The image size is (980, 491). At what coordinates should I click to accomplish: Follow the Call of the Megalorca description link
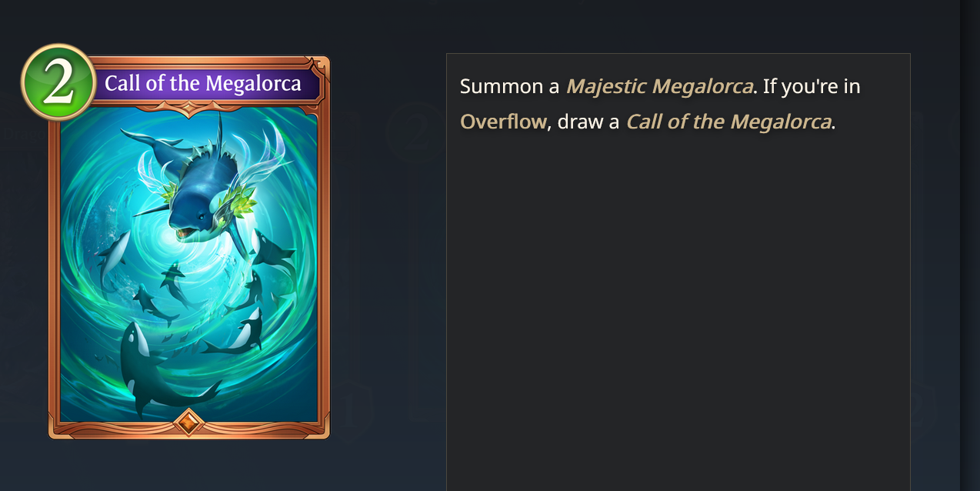click(728, 122)
